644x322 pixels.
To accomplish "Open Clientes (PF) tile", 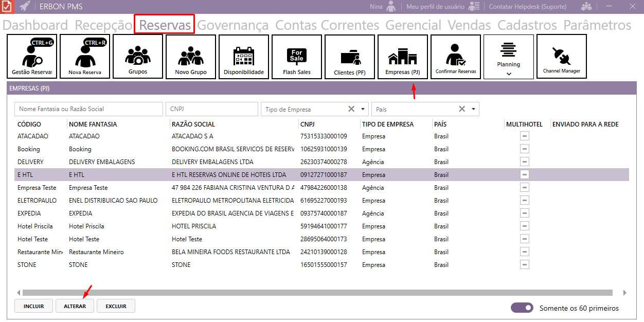I will [350, 57].
